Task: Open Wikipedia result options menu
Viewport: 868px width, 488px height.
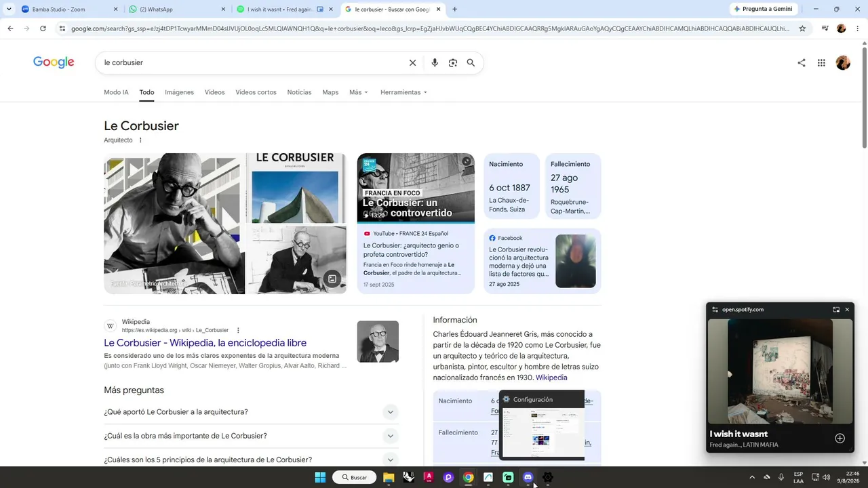Action: pos(238,330)
